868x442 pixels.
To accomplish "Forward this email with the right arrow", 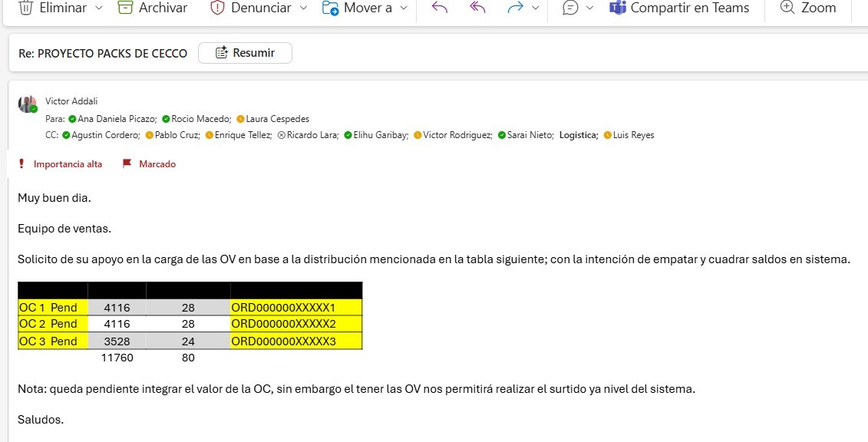I will (x=515, y=8).
